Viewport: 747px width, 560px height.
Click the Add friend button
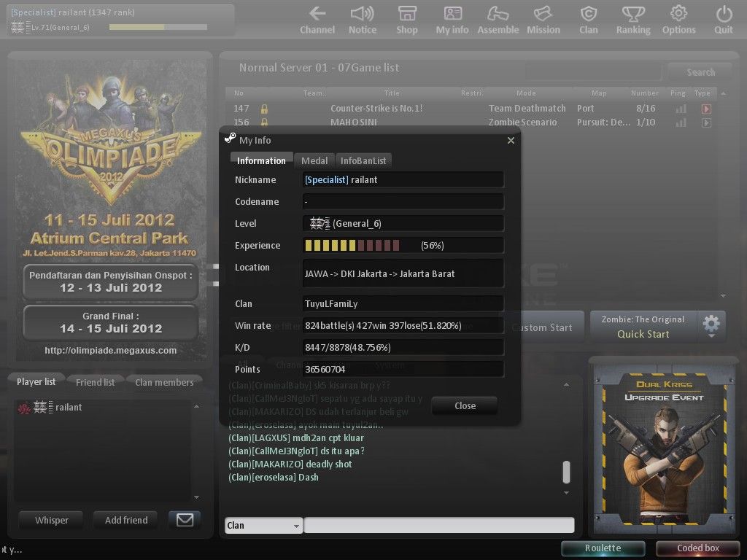click(x=126, y=520)
